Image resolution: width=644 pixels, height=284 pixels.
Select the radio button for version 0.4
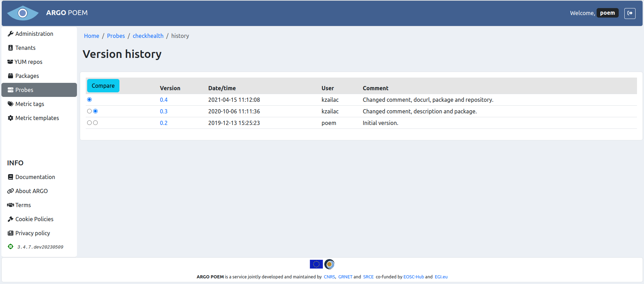point(90,100)
